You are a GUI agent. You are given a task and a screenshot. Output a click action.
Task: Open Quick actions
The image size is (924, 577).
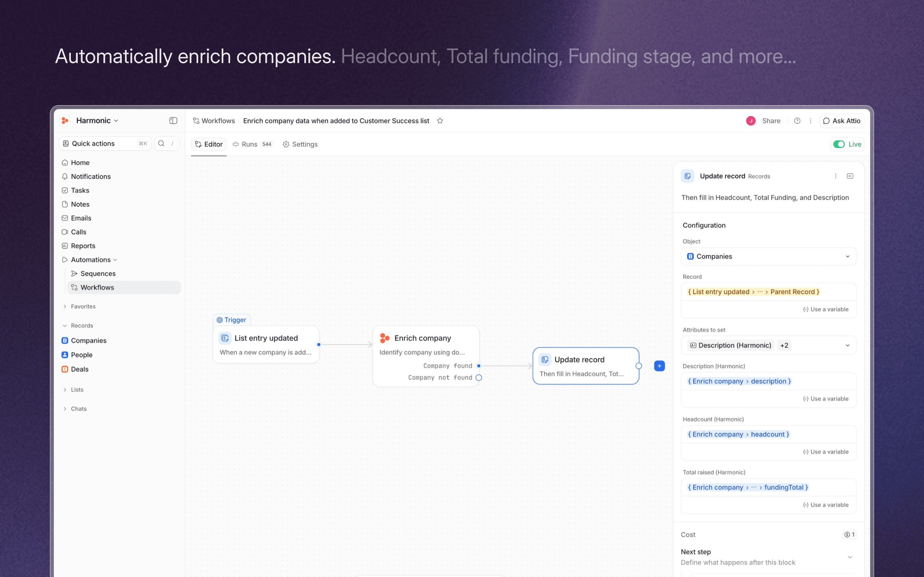coord(105,144)
